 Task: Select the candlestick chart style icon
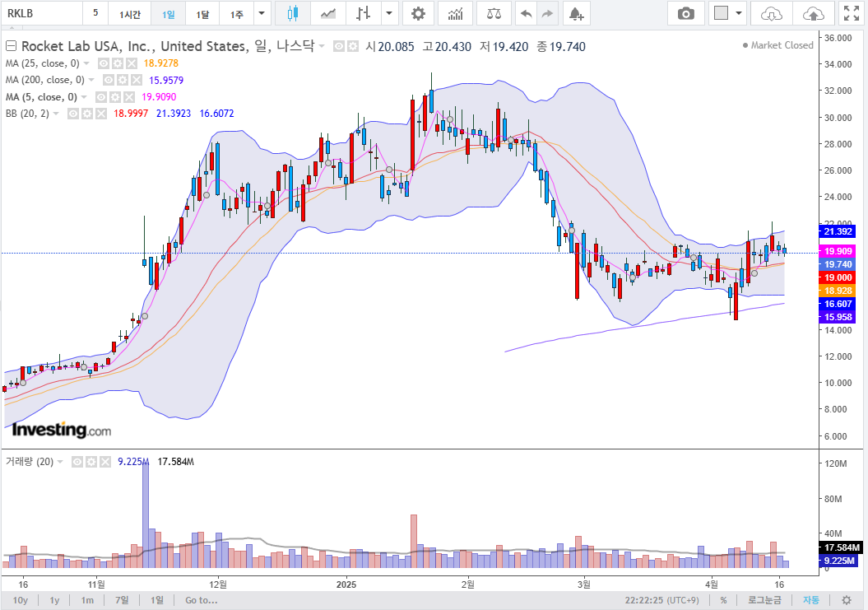coord(293,13)
